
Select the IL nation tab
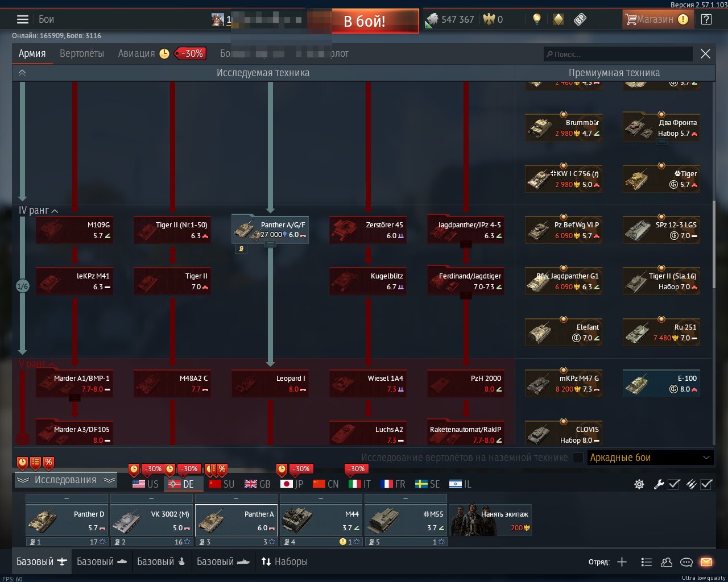click(460, 484)
